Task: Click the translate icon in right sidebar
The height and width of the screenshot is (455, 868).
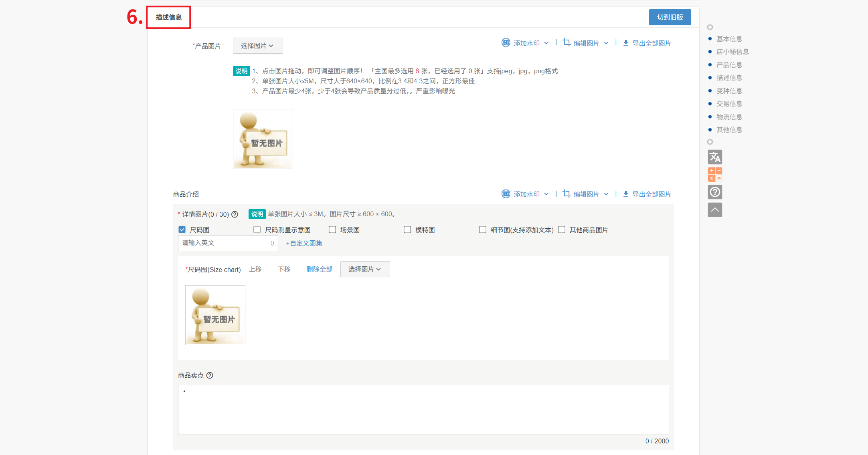Action: 715,157
